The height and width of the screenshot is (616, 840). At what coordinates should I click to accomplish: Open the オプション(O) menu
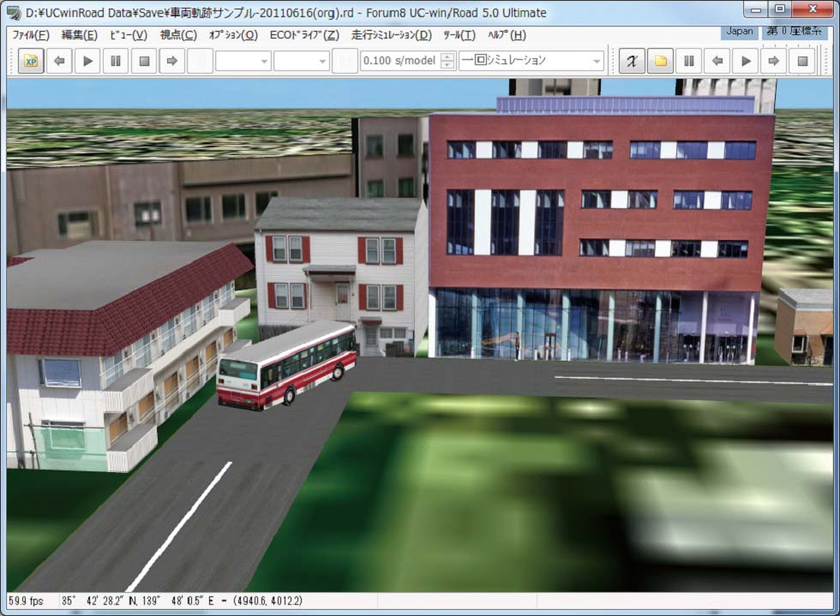coord(233,35)
